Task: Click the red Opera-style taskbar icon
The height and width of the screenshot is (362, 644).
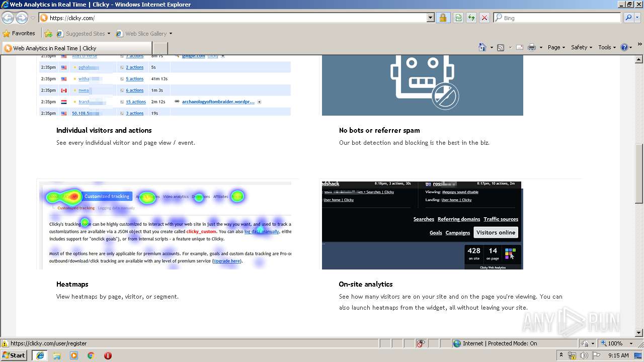Action: click(108, 355)
